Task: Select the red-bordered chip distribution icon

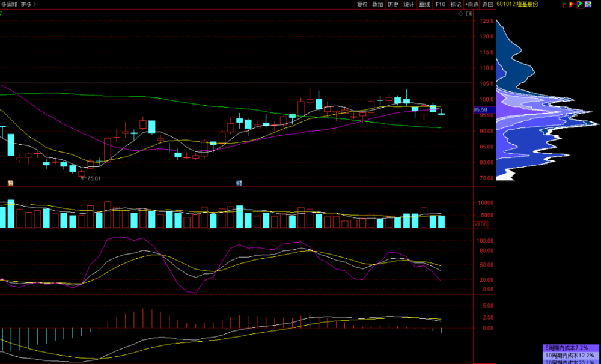Action: (x=580, y=4)
